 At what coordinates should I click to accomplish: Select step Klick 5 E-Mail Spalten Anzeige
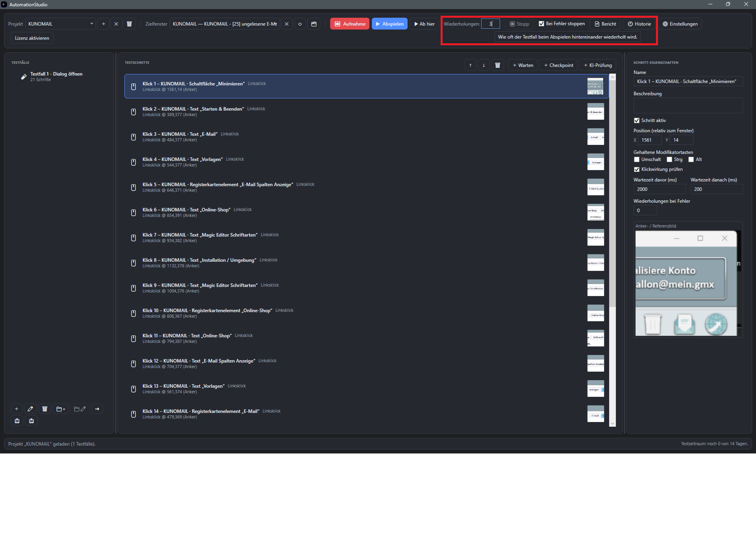[366, 187]
